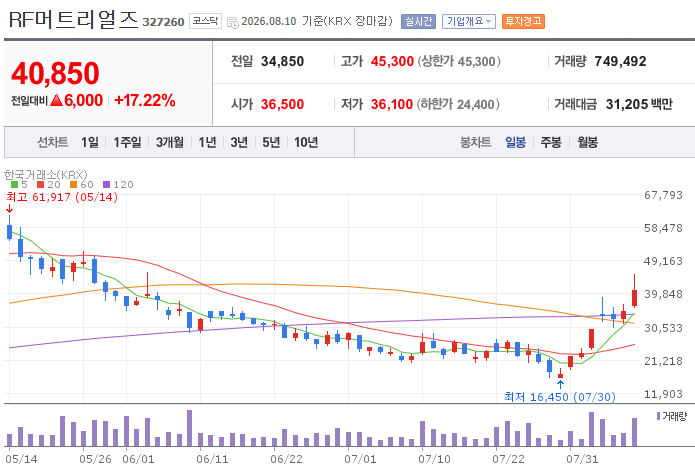Click the current price 40,850
Image resolution: width=695 pixels, height=470 pixels.
click(x=55, y=73)
